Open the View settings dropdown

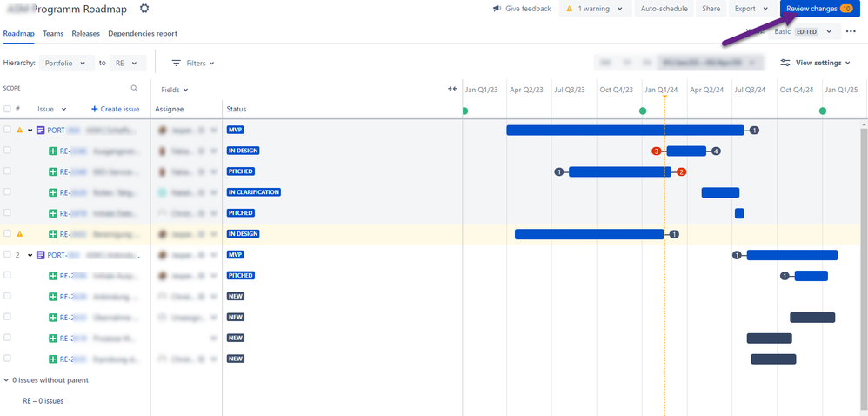coord(817,64)
